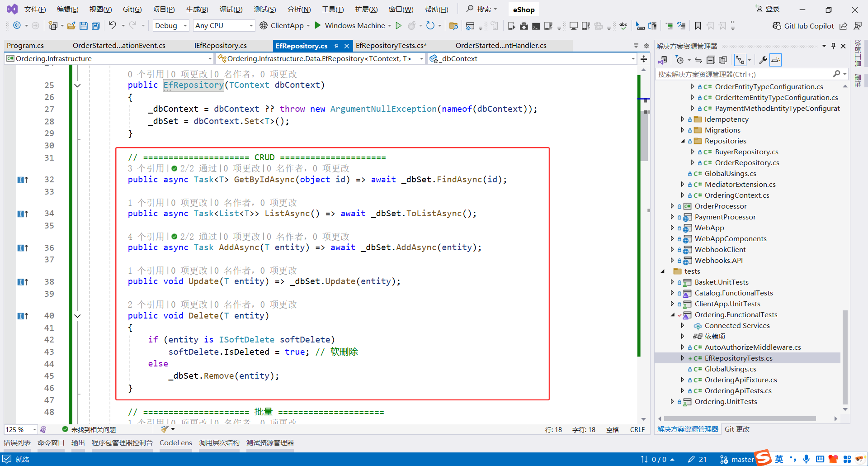
Task: Click the pending changes filter clock icon
Action: [679, 60]
